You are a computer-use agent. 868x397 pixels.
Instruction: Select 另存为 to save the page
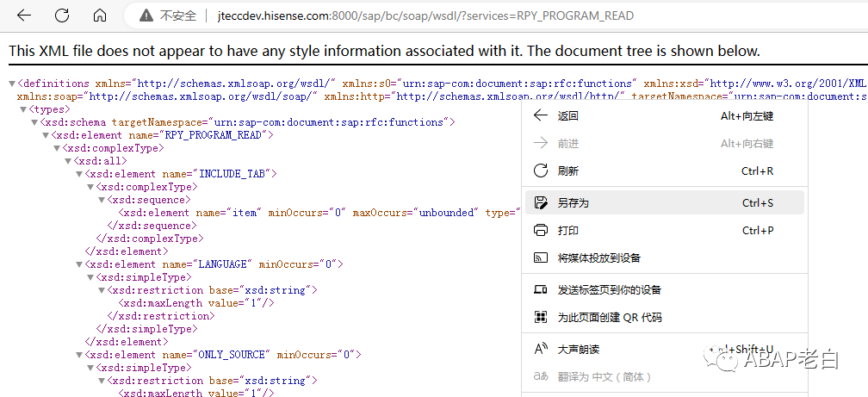664,203
